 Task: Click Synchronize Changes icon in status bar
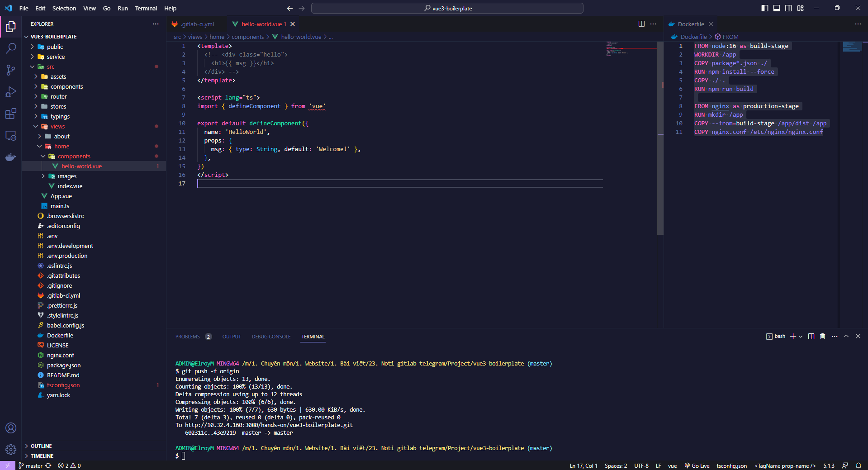(x=48, y=465)
